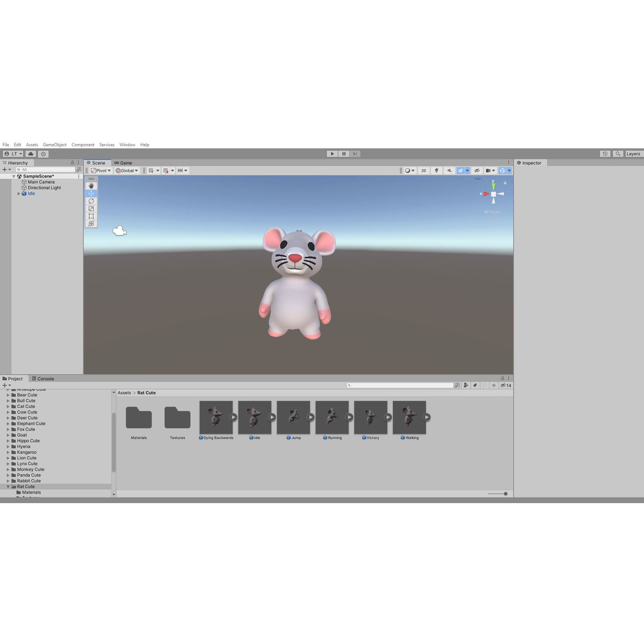Open the GameObject menu
This screenshot has height=644, width=644.
[55, 145]
